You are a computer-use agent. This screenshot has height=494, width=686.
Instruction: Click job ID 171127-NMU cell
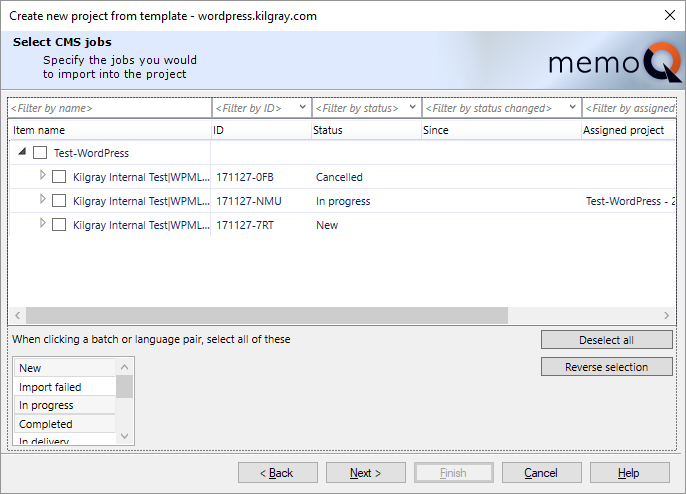(249, 201)
